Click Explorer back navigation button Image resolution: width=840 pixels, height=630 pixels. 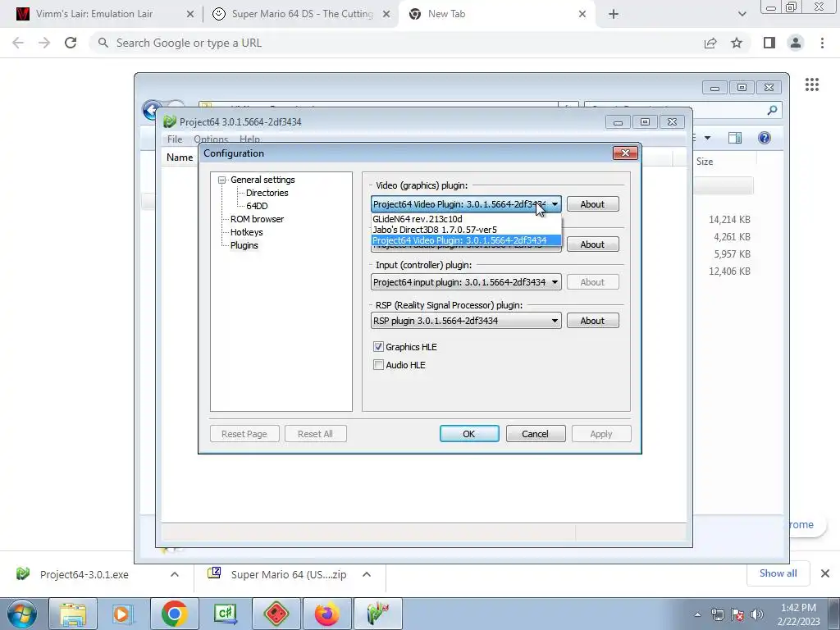[152, 111]
